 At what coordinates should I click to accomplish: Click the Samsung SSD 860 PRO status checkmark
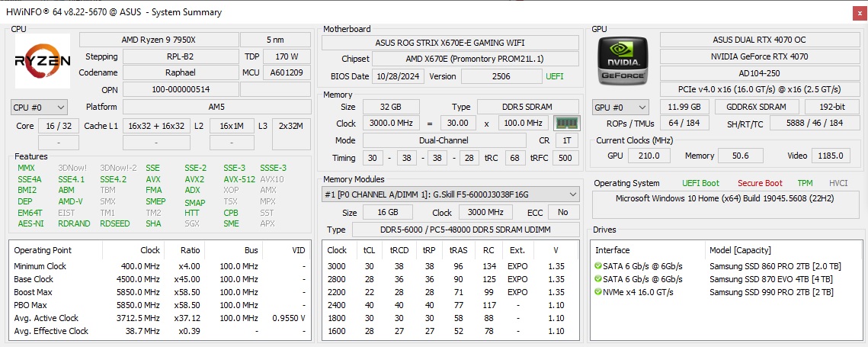(x=598, y=266)
